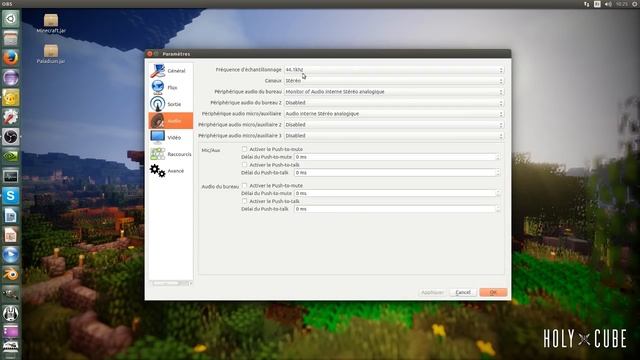The image size is (640, 360).
Task: Open the Files manager from the dock
Action: point(11,38)
